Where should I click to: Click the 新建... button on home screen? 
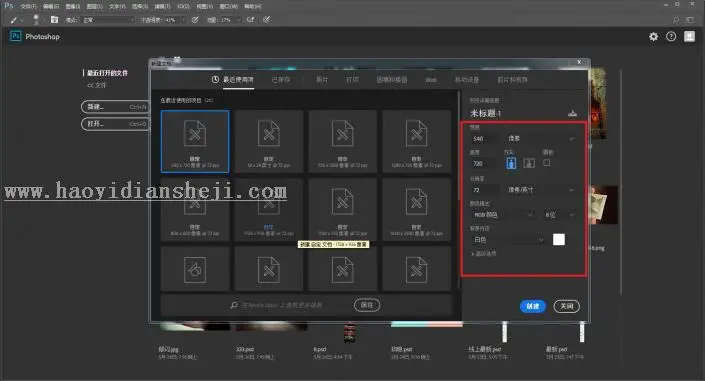point(115,107)
